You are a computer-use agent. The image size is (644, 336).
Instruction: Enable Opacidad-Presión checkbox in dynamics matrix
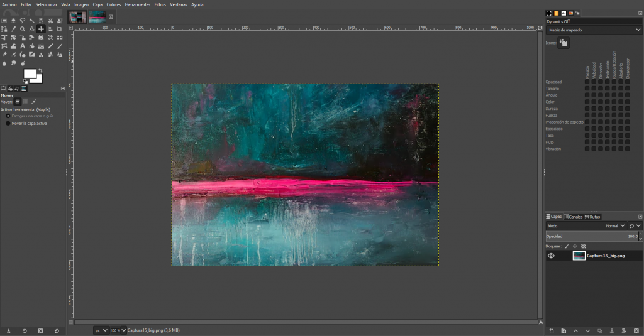tap(587, 82)
